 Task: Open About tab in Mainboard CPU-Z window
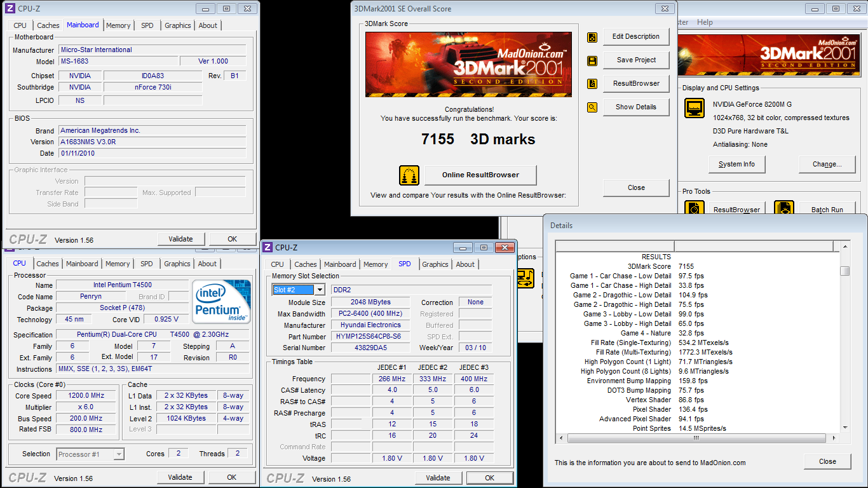point(208,25)
